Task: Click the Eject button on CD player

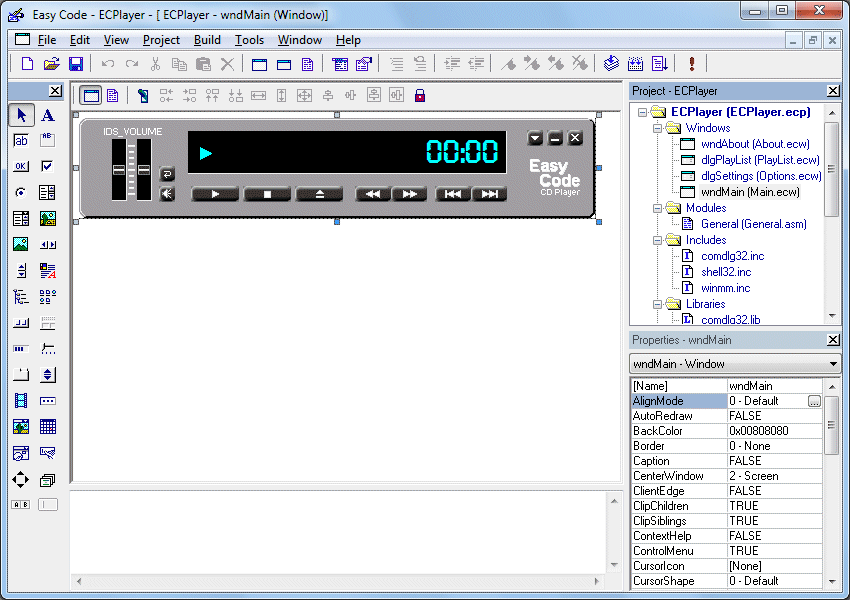Action: pos(319,194)
